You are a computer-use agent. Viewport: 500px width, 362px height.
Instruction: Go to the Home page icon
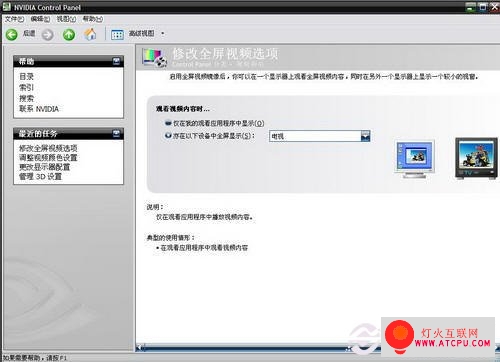pos(90,34)
